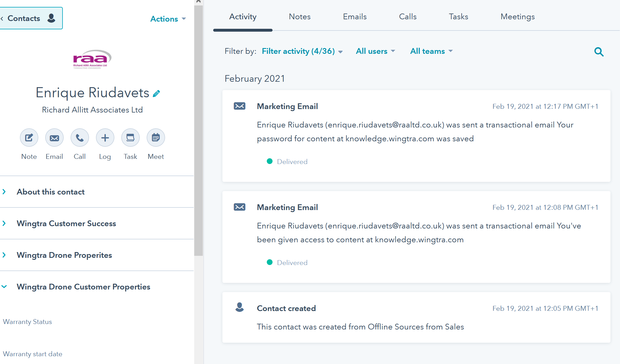Image resolution: width=620 pixels, height=364 pixels.
Task: Collapse the Wingtra Drone Customer Properties section
Action: (83, 287)
